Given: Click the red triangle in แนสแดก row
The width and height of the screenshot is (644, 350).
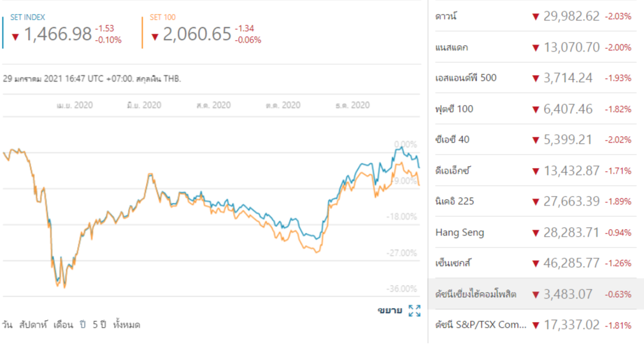Looking at the screenshot, I should (536, 48).
